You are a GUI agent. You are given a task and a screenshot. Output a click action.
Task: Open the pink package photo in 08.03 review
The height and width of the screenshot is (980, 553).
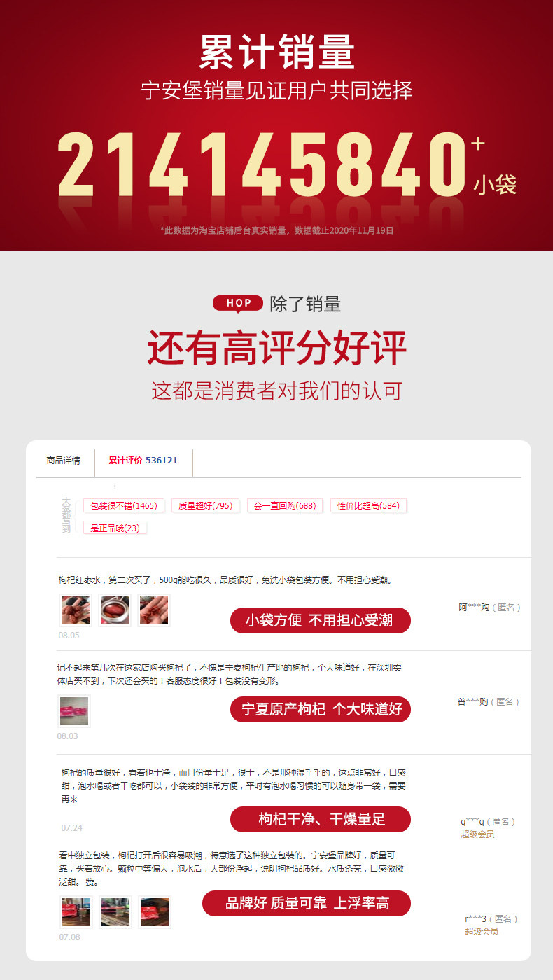click(74, 711)
